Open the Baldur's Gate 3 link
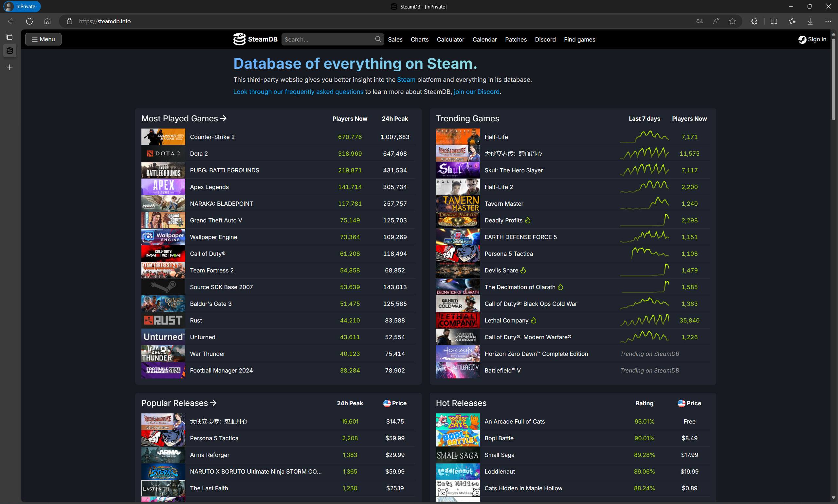 click(x=211, y=304)
